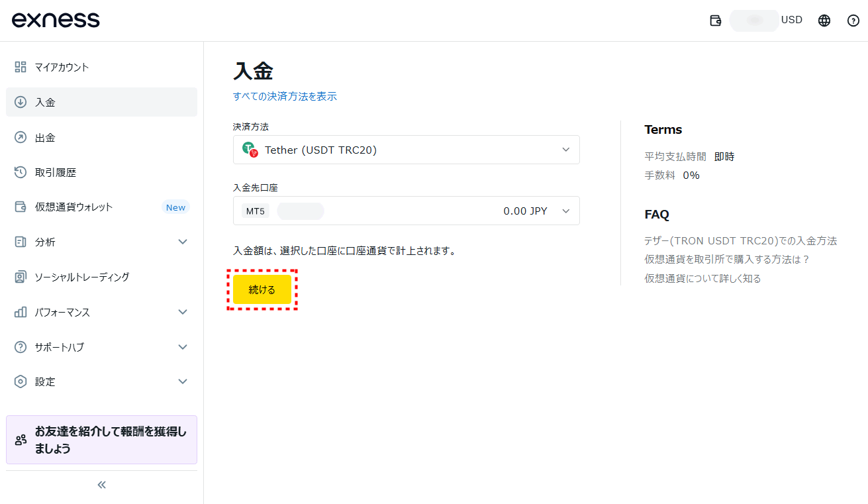Click the サポートハブ question icon
The height and width of the screenshot is (504, 868).
(21, 347)
